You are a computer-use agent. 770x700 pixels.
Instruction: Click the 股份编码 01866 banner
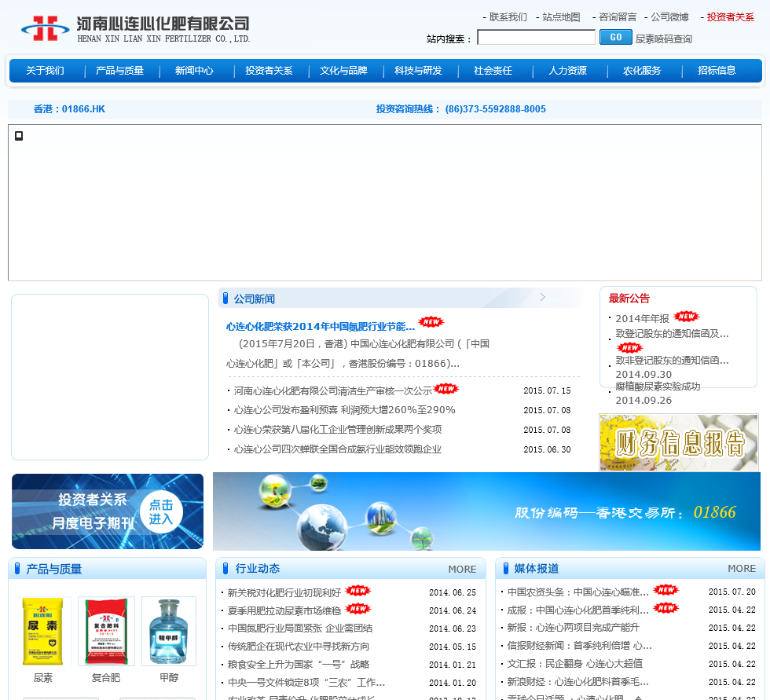click(486, 511)
